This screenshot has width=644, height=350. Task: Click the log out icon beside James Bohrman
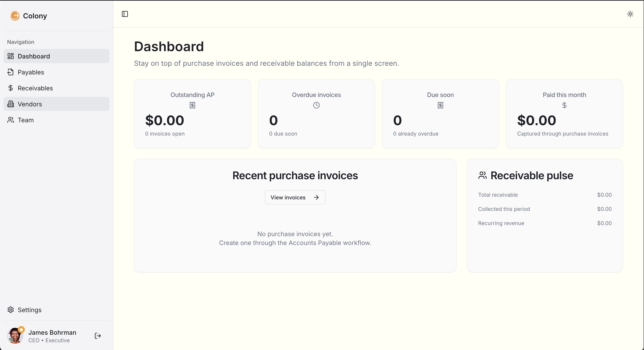point(97,336)
